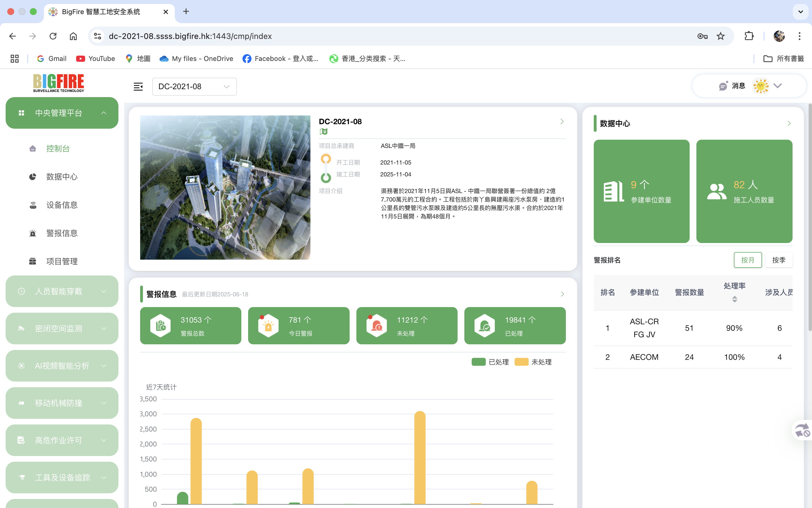The image size is (812, 508).
Task: Click the floating support helper icon
Action: click(802, 430)
